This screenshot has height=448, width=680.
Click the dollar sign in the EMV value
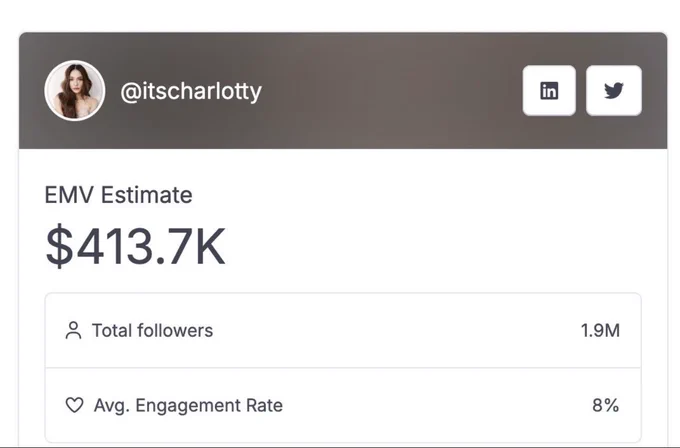pos(59,246)
